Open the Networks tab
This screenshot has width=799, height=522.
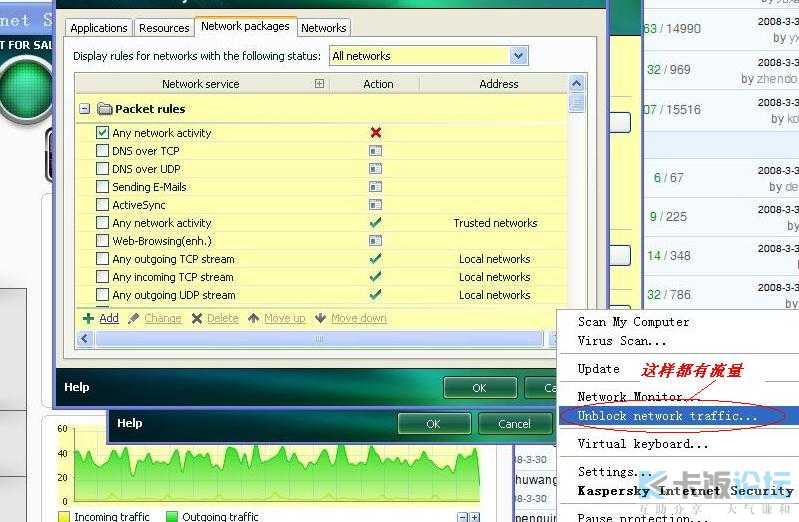pyautogui.click(x=324, y=28)
